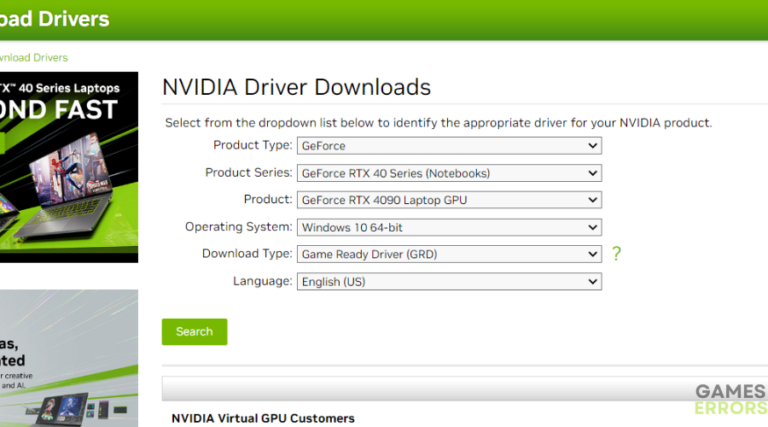
Task: Expand the Language dropdown
Action: 449,282
